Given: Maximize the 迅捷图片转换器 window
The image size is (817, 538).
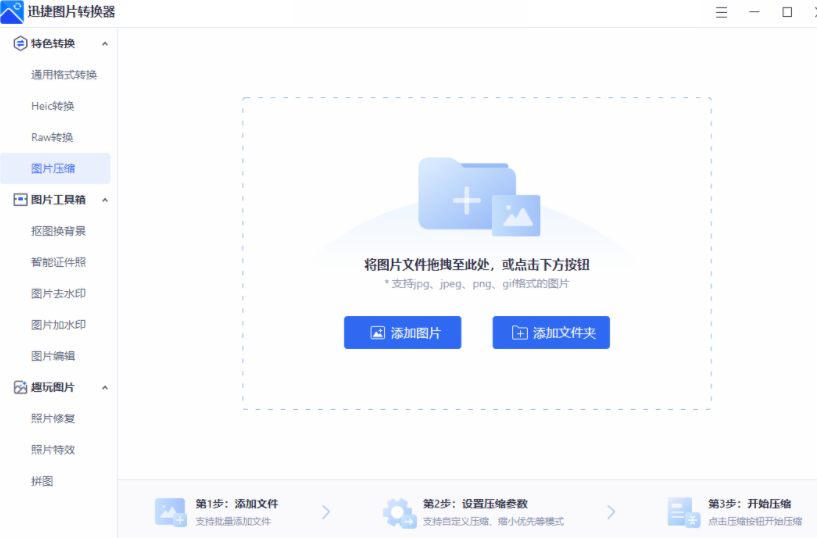Looking at the screenshot, I should pyautogui.click(x=787, y=12).
